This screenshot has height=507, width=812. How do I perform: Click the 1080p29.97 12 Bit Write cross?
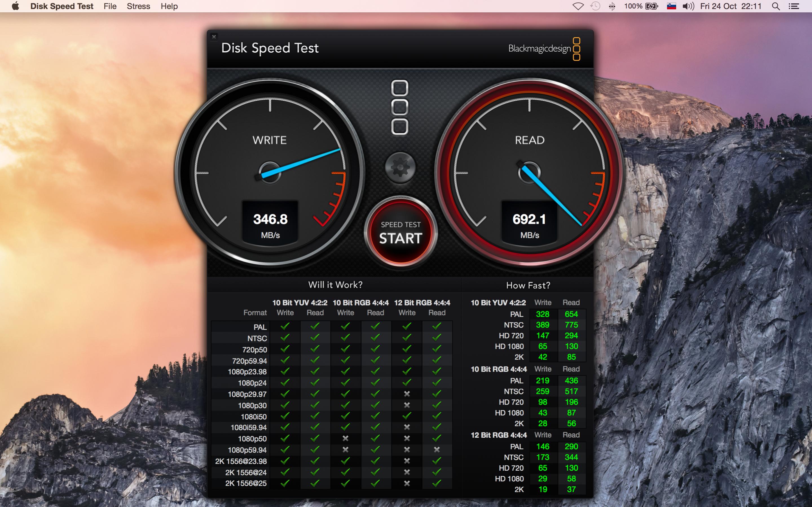tap(407, 394)
